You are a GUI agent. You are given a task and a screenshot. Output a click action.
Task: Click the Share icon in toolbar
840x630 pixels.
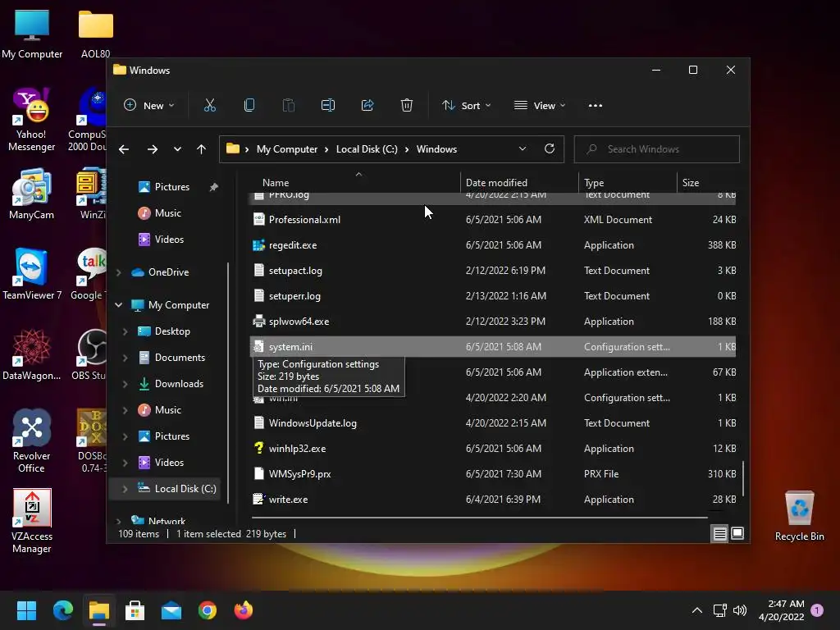[x=367, y=106]
